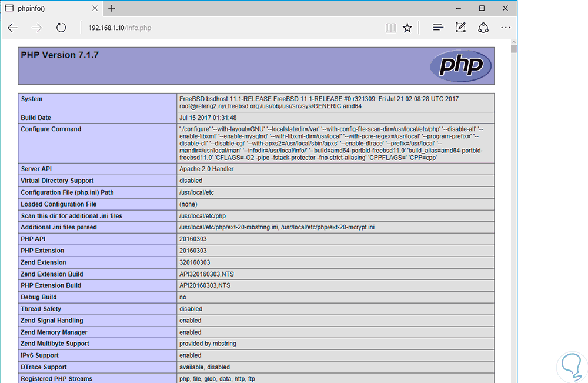Click the PHP API label
Screen dimensions: 588x383
point(33,239)
